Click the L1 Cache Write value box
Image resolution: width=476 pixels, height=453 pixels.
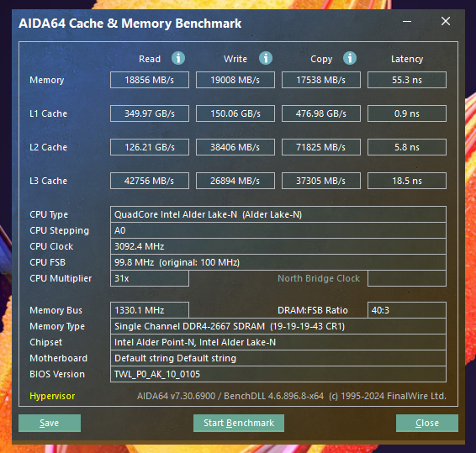point(235,113)
